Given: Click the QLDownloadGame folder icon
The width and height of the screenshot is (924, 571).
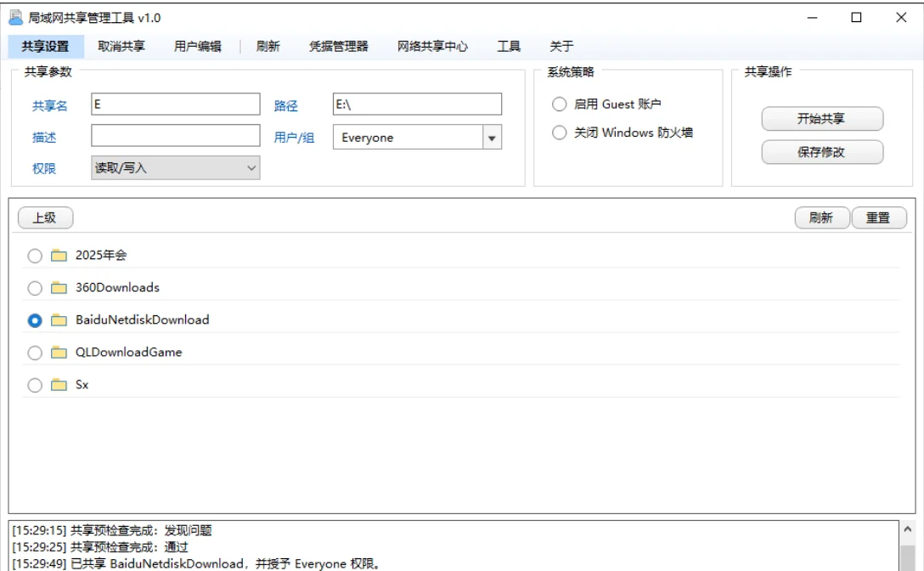Looking at the screenshot, I should (59, 353).
